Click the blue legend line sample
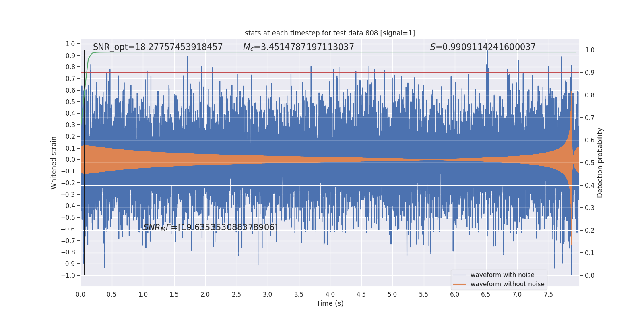The height and width of the screenshot is (322, 644). click(x=460, y=275)
